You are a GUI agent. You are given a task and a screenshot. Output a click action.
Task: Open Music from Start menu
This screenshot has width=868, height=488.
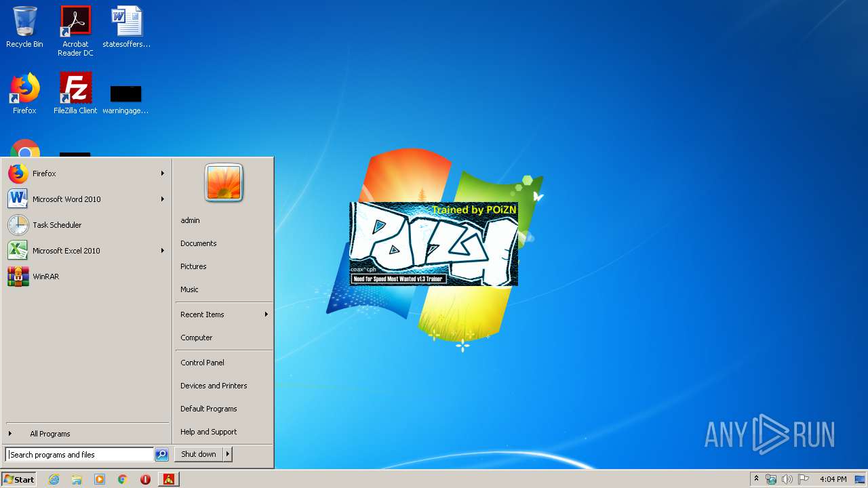tap(189, 289)
